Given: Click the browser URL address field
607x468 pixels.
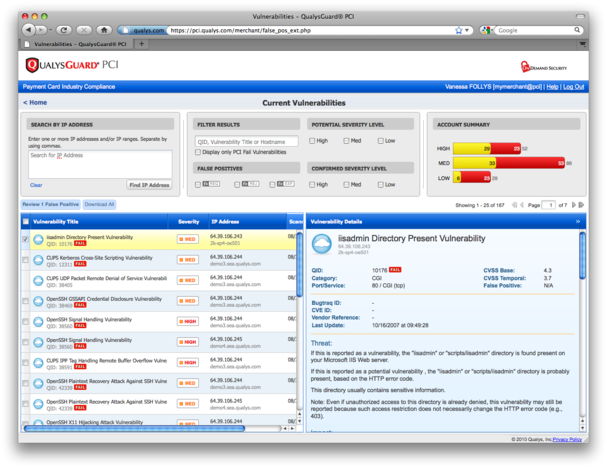Looking at the screenshot, I should 312,30.
